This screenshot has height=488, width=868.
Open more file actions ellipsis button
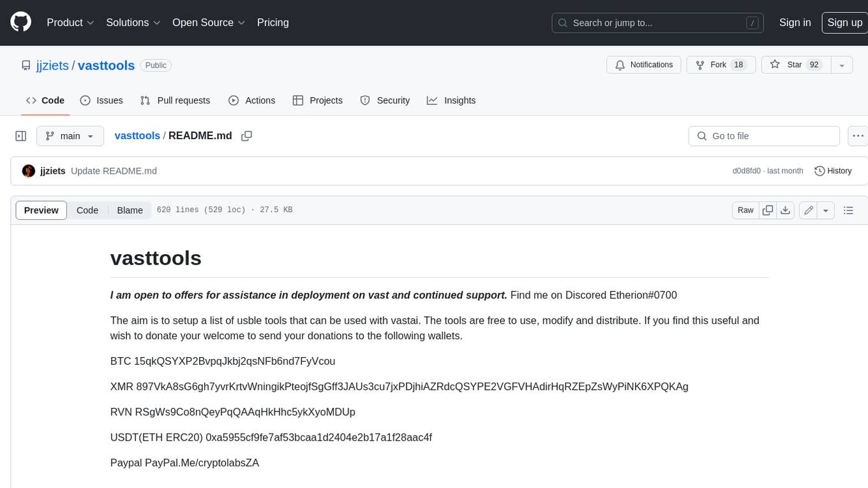[858, 136]
